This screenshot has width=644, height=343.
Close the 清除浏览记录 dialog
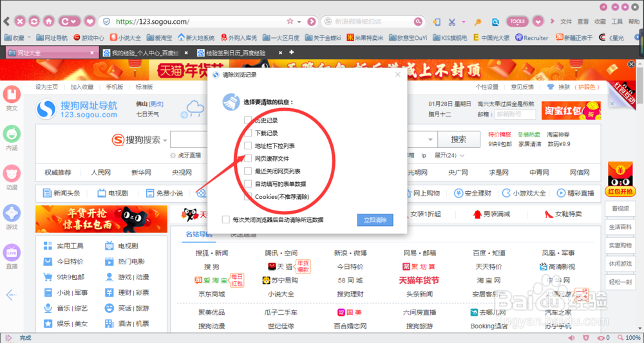point(397,75)
